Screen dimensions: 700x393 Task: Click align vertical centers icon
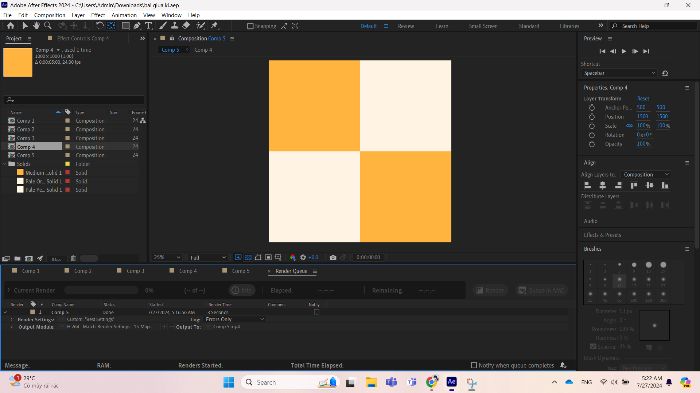tap(649, 185)
